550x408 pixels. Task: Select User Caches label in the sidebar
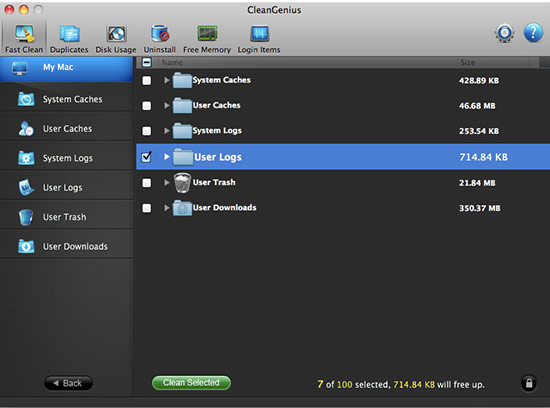[67, 129]
